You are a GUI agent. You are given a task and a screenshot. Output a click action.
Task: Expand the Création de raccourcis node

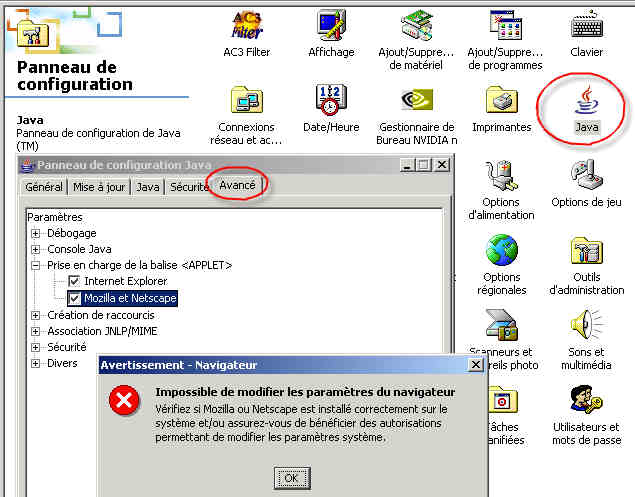point(36,315)
